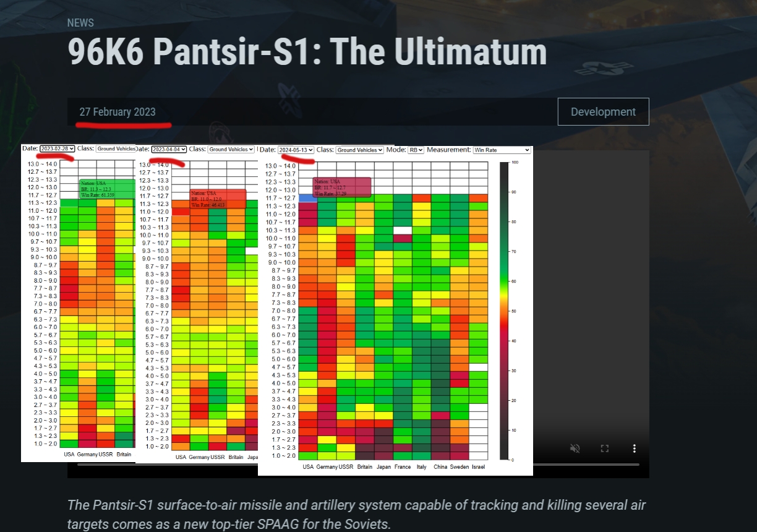Open the Mode dropdown showing RB

point(416,150)
